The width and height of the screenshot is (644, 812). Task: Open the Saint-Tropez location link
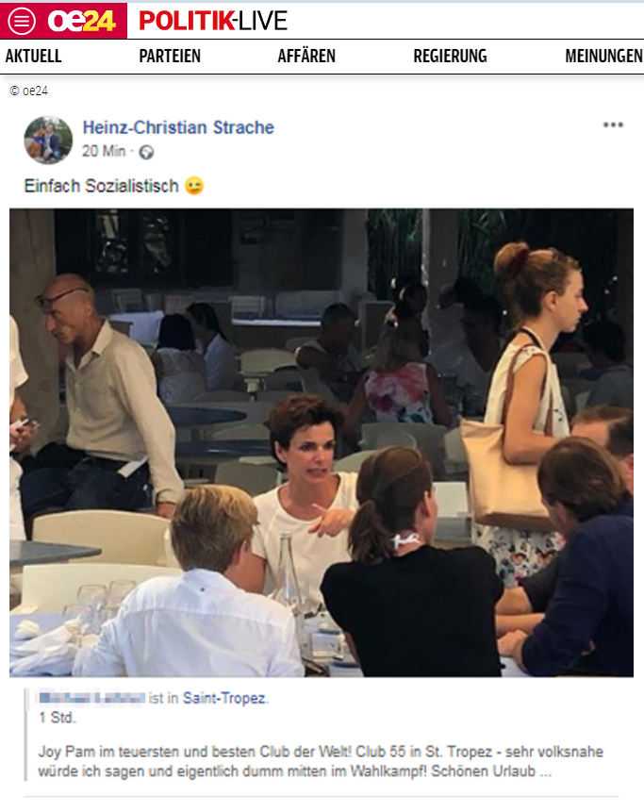224,698
